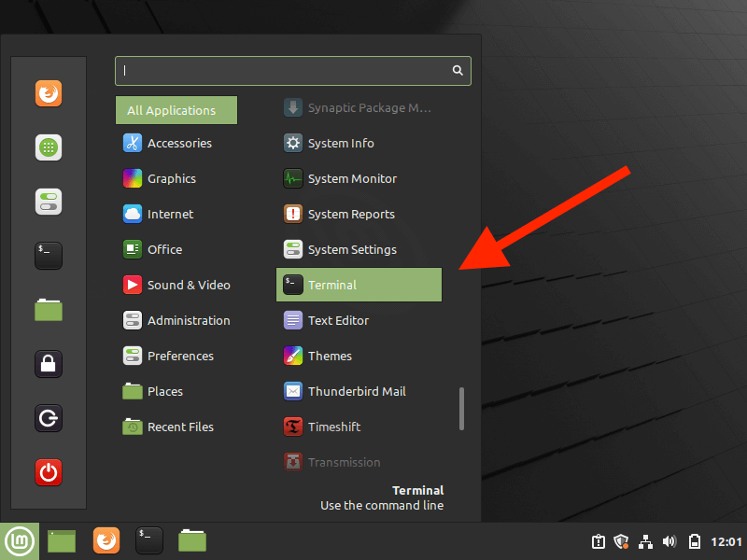Launch the highlighted Terminal entry
Image resolution: width=747 pixels, height=560 pixels.
point(359,285)
